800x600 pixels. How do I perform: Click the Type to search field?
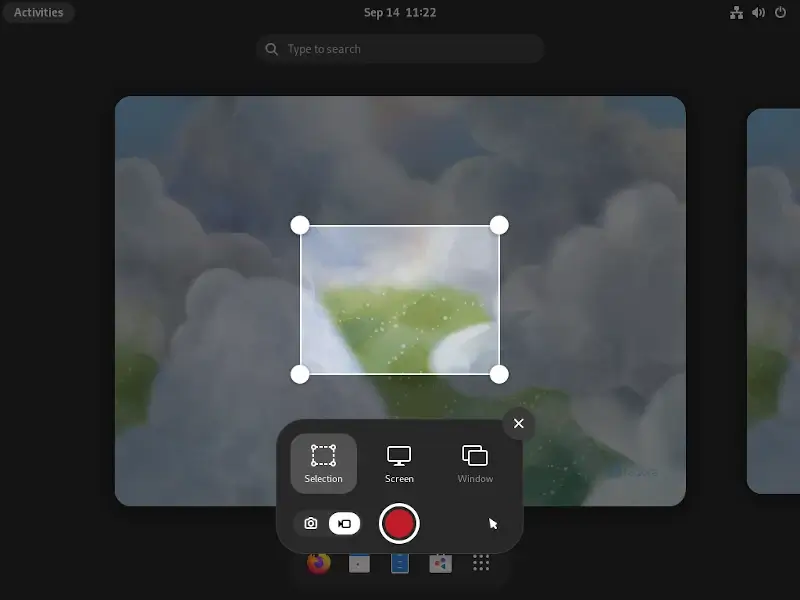pyautogui.click(x=400, y=49)
